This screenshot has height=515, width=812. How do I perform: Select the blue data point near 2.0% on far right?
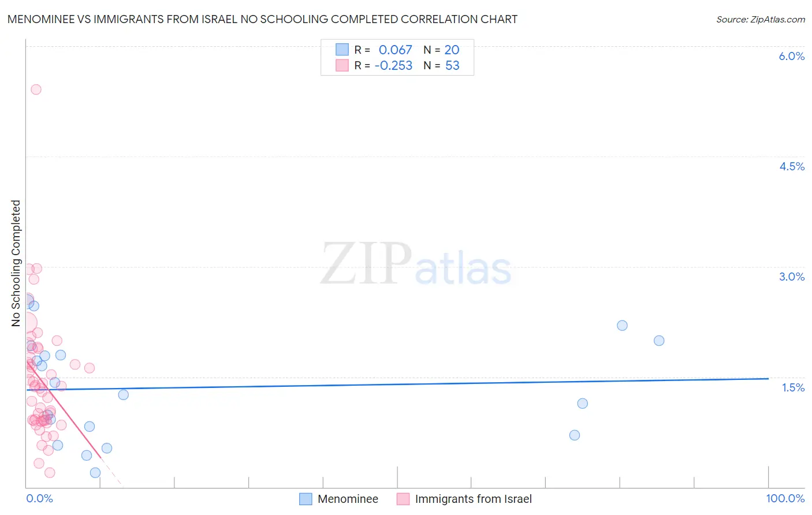(x=659, y=341)
